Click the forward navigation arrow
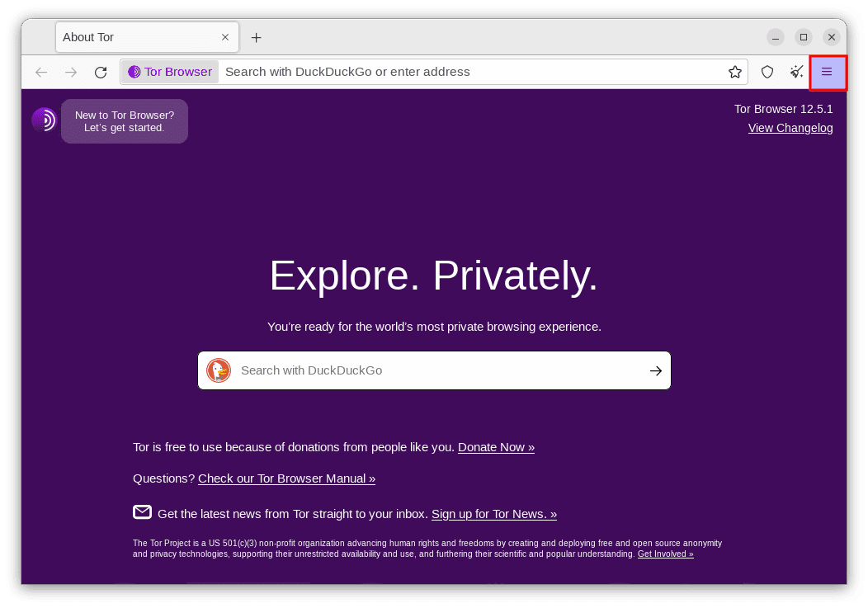The width and height of the screenshot is (868, 608). click(x=71, y=72)
